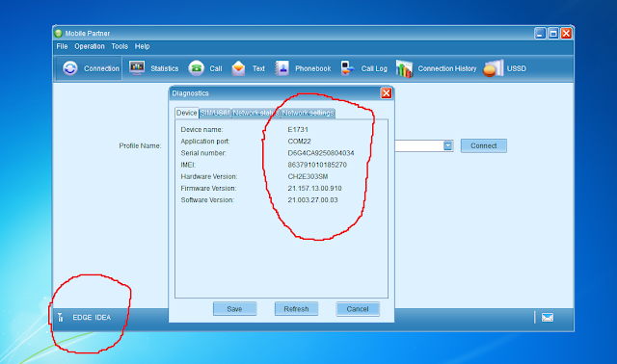The image size is (617, 364).
Task: Click the unread message envelope in status bar
Action: coord(548,317)
